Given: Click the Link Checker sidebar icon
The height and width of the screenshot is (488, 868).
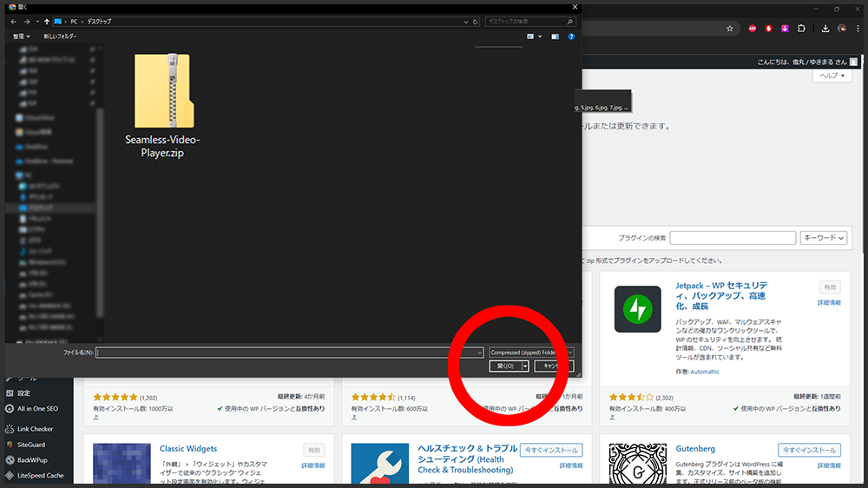Looking at the screenshot, I should (x=10, y=429).
